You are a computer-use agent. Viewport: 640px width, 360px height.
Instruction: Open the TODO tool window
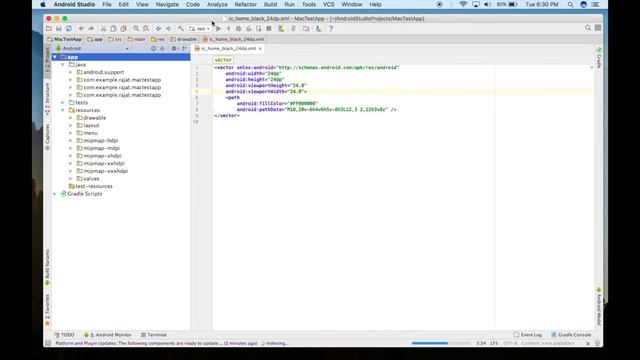64,335
